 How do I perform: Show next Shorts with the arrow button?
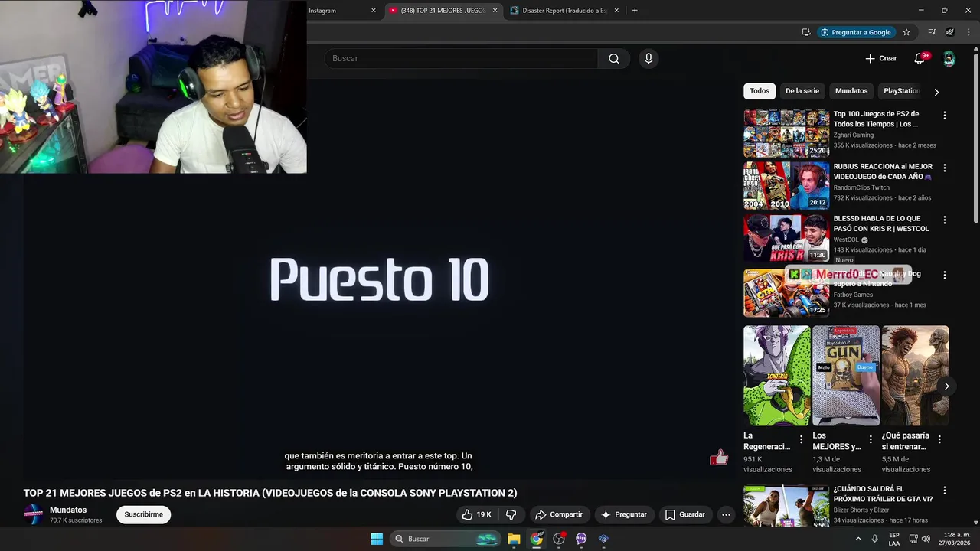946,386
